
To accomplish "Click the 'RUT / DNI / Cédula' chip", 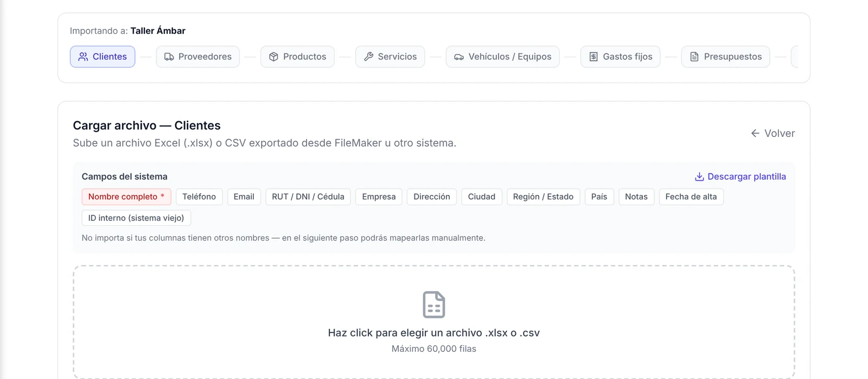I will 308,197.
